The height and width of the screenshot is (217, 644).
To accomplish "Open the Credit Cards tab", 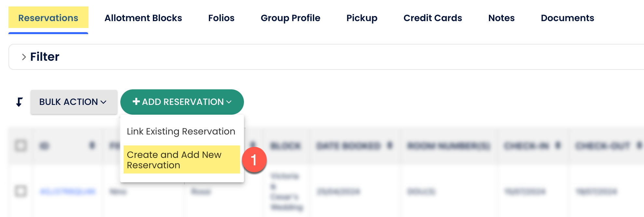I will (x=433, y=18).
